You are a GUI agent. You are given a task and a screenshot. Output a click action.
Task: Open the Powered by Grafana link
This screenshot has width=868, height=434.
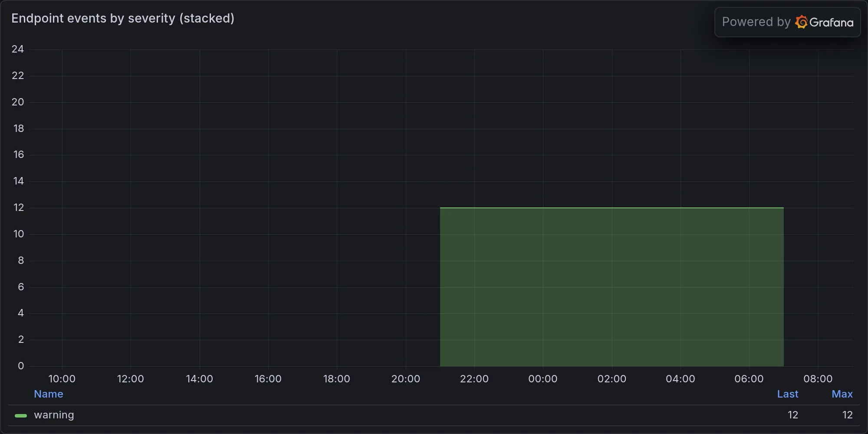click(787, 22)
